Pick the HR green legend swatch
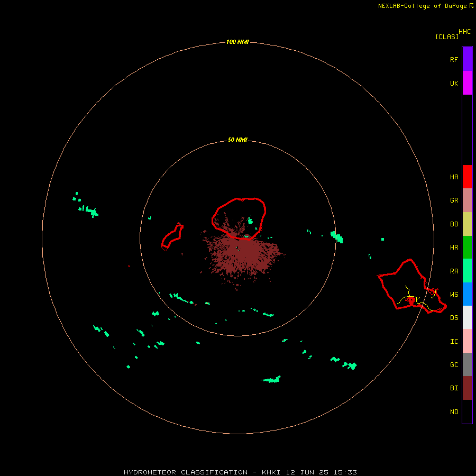Viewport: 476px width, 476px height. 467,247
